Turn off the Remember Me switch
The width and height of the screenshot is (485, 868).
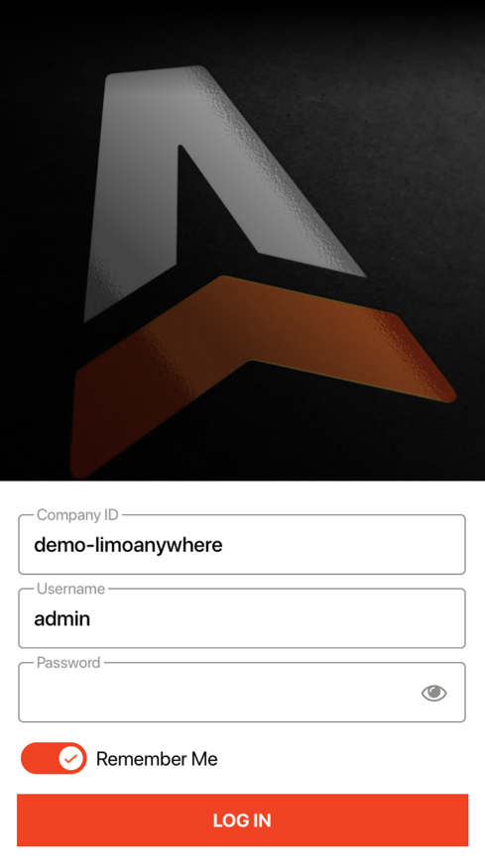[54, 758]
